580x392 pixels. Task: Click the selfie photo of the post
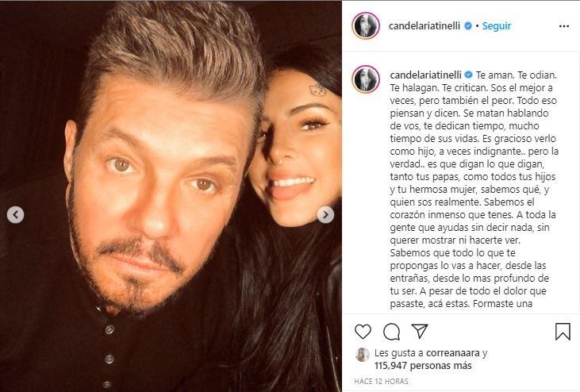click(x=171, y=196)
